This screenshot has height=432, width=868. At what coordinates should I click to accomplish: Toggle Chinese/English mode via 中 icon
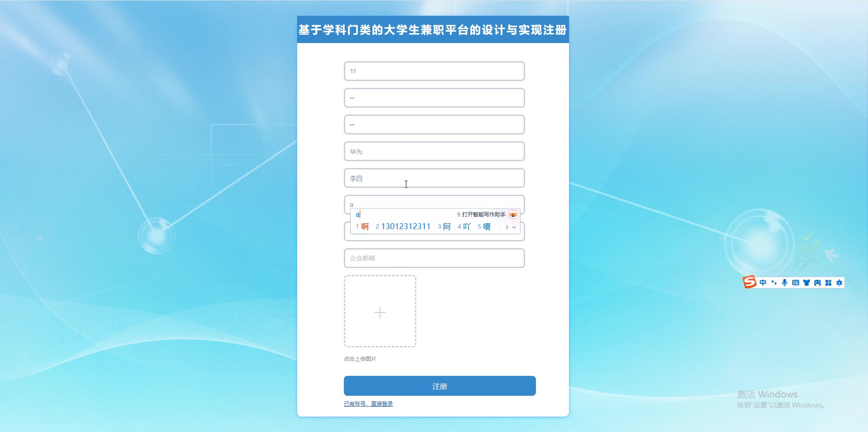[763, 283]
